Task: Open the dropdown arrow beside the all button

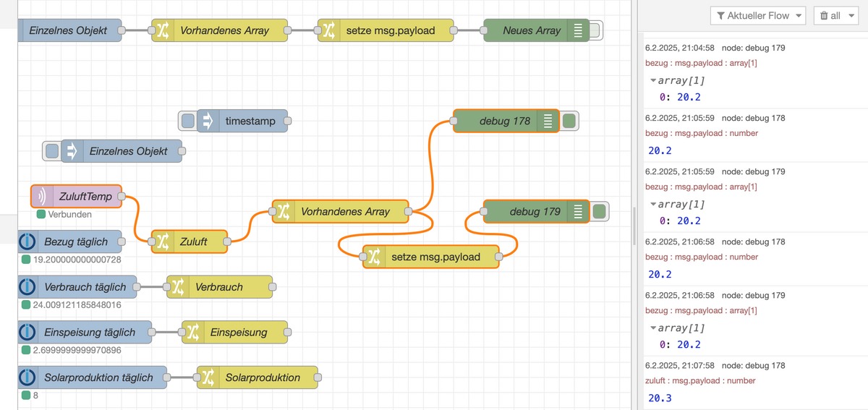Action: coord(851,15)
